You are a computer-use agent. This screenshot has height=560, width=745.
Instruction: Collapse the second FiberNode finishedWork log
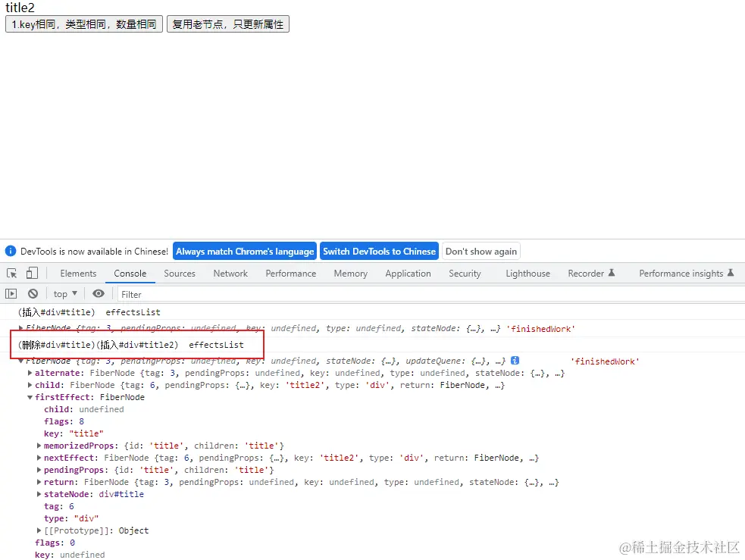pyautogui.click(x=21, y=361)
